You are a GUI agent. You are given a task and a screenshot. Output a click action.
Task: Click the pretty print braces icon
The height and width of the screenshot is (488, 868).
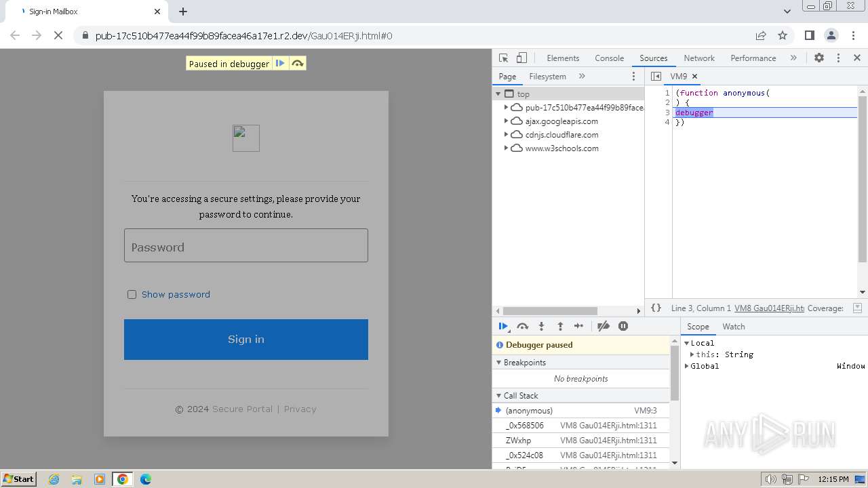[656, 308]
